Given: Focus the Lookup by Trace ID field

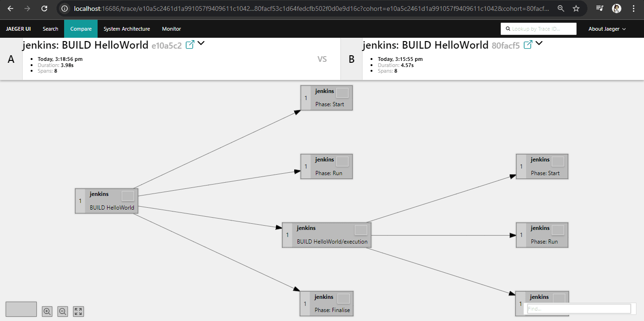Looking at the screenshot, I should tap(538, 29).
